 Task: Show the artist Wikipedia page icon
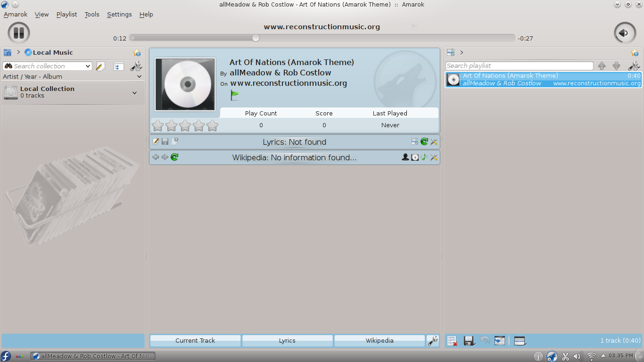click(x=405, y=157)
